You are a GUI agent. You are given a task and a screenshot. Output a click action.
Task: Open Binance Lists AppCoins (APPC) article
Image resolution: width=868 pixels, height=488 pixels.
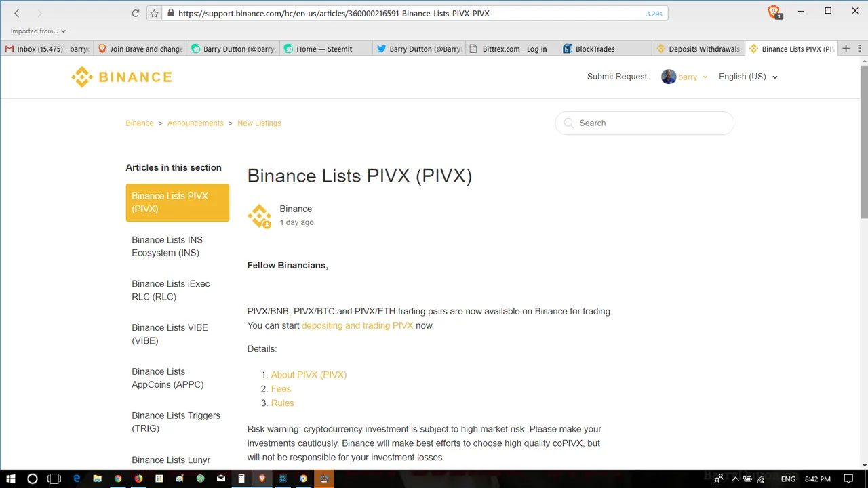167,378
